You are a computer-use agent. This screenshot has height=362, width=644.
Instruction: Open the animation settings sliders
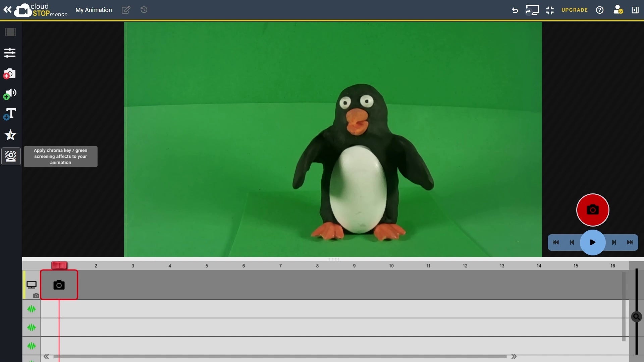coord(10,53)
